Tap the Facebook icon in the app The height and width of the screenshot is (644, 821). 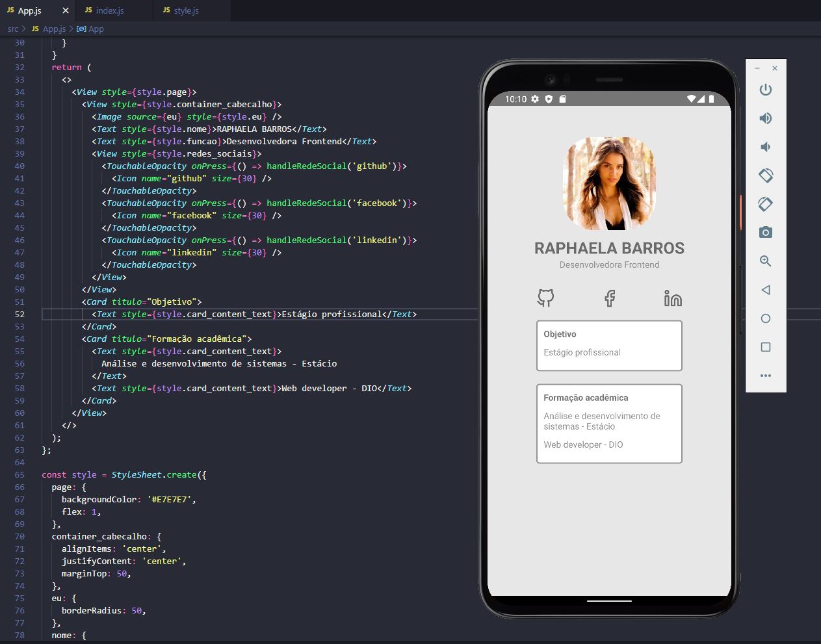point(609,298)
